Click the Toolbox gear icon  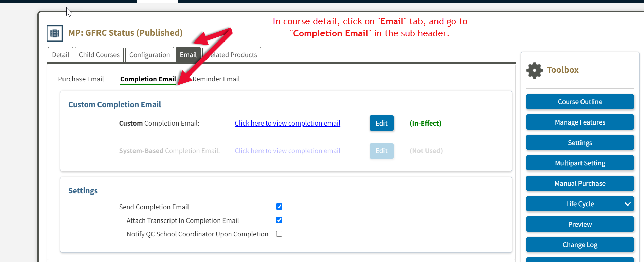534,70
